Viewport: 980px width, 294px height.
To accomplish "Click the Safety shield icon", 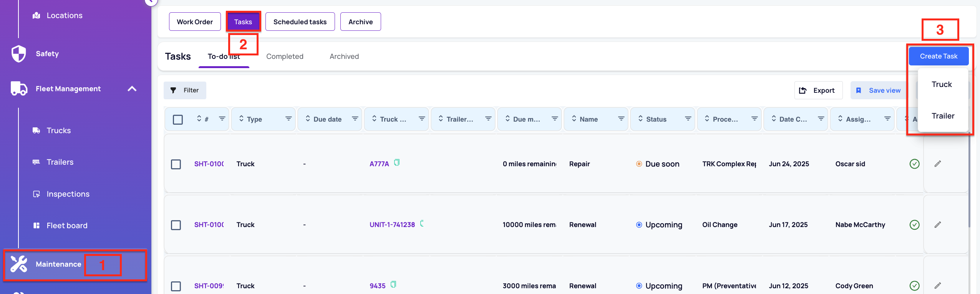I will point(18,53).
